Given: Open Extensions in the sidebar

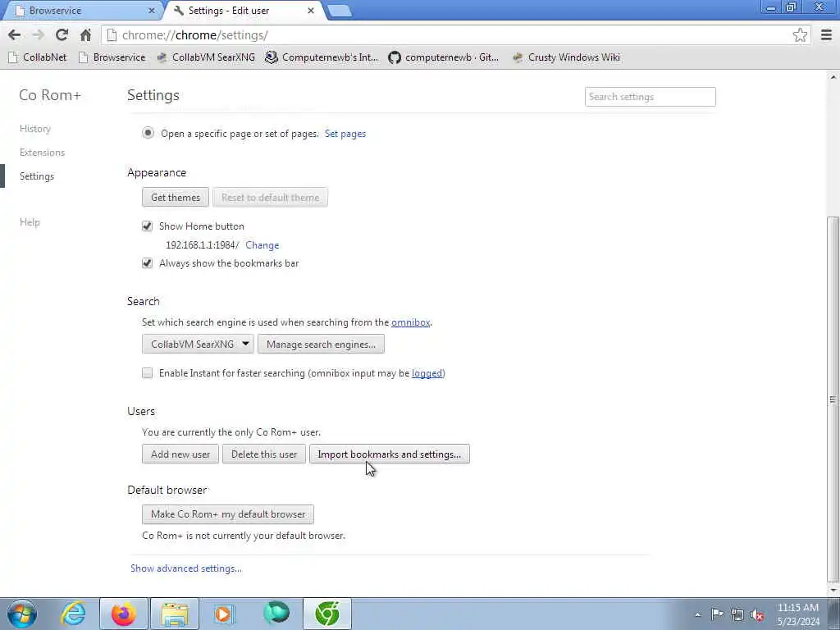Looking at the screenshot, I should tap(43, 152).
